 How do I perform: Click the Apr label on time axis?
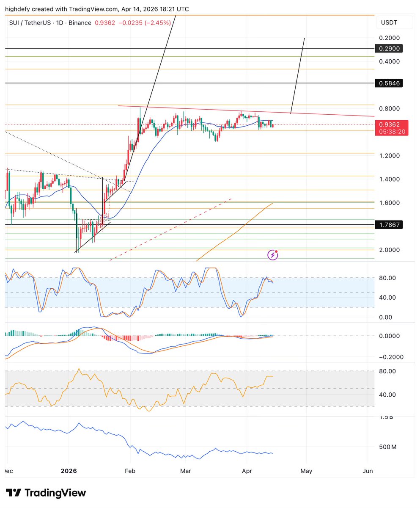(247, 471)
